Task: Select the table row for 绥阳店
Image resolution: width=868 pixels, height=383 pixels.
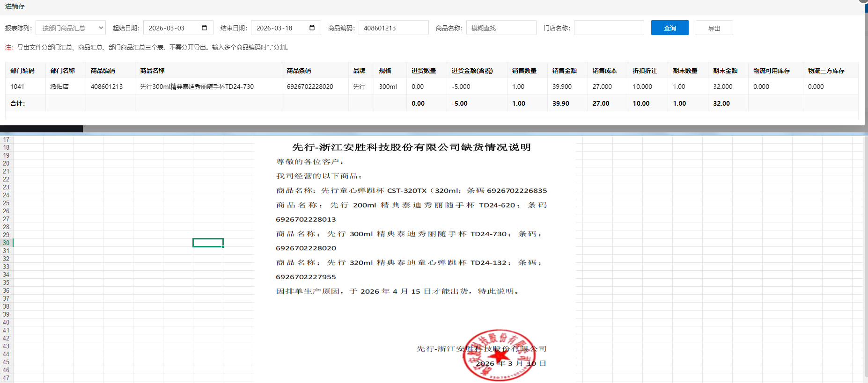Action: click(59, 87)
